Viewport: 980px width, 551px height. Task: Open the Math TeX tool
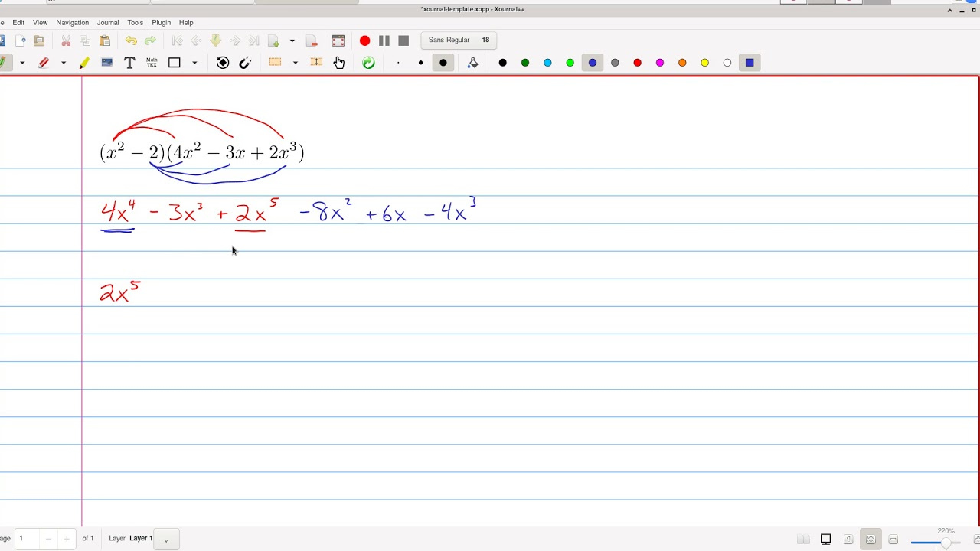pos(152,63)
